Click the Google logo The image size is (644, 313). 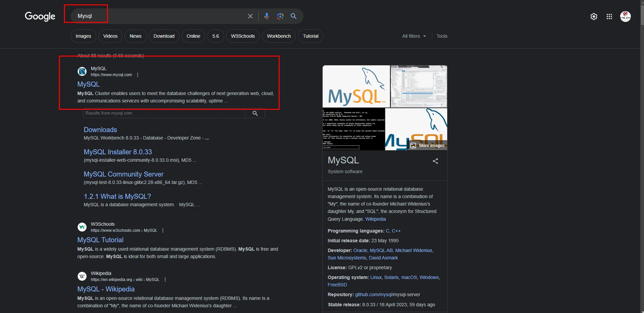(x=40, y=17)
